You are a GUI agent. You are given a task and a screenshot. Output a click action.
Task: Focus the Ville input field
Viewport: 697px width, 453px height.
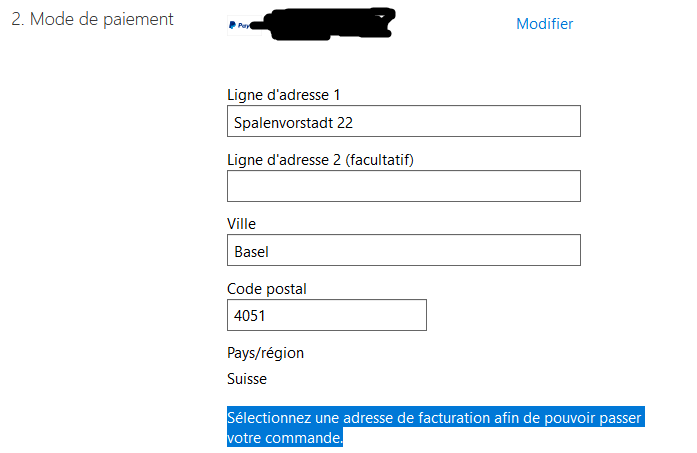point(404,250)
